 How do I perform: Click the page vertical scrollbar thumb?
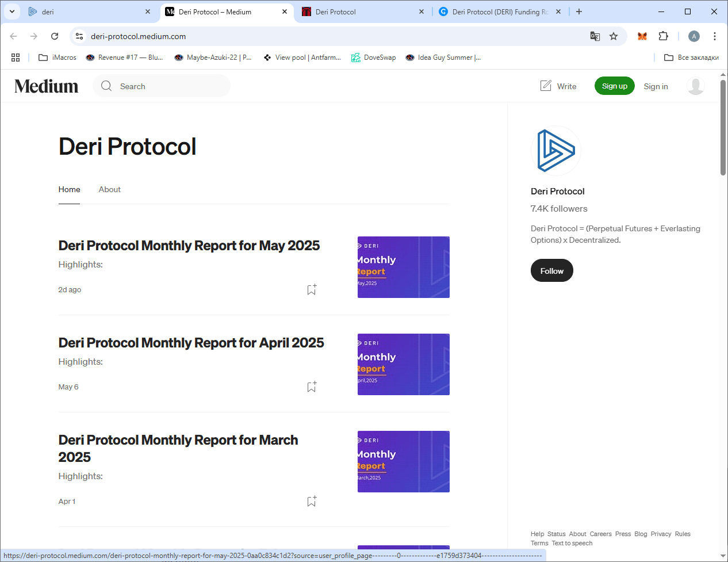(x=723, y=127)
